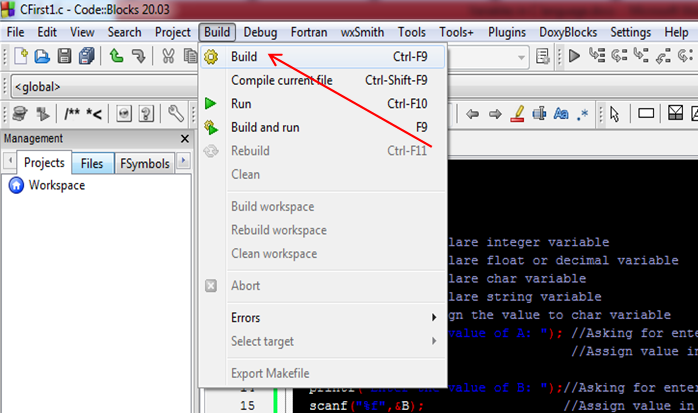Click the Step into debug icon
Viewport: 700px width, 414px height.
coord(642,56)
